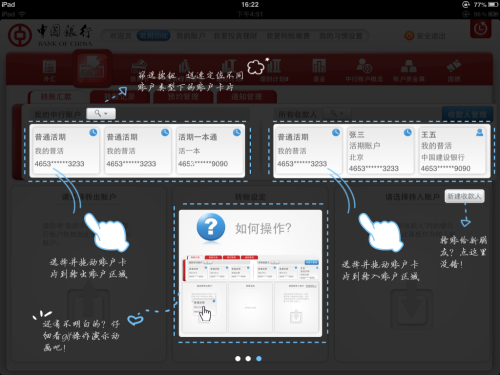Open the 外汇 foreign exchange icon
The width and height of the screenshot is (500, 375).
[49, 70]
